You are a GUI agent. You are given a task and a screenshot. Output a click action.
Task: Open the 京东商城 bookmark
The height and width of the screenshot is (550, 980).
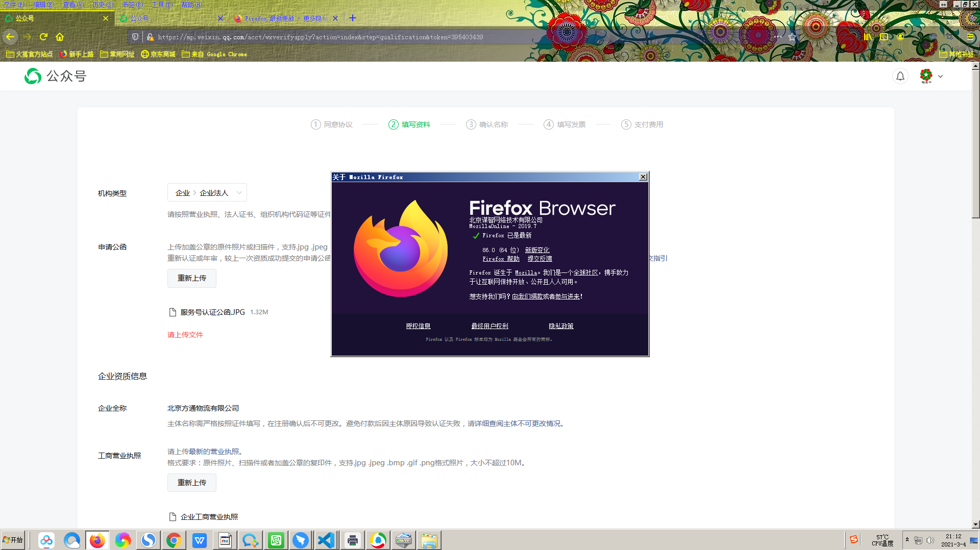[158, 54]
